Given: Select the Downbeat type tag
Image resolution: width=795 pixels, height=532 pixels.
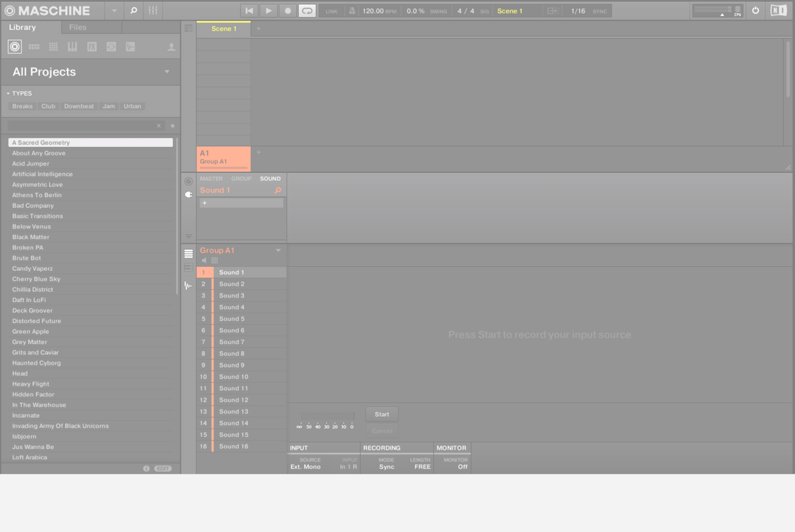Looking at the screenshot, I should point(79,106).
